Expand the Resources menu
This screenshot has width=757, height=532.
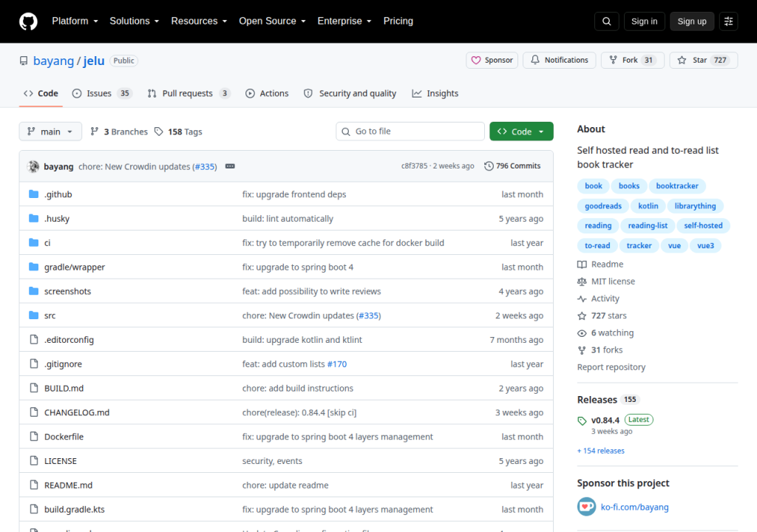(x=199, y=21)
